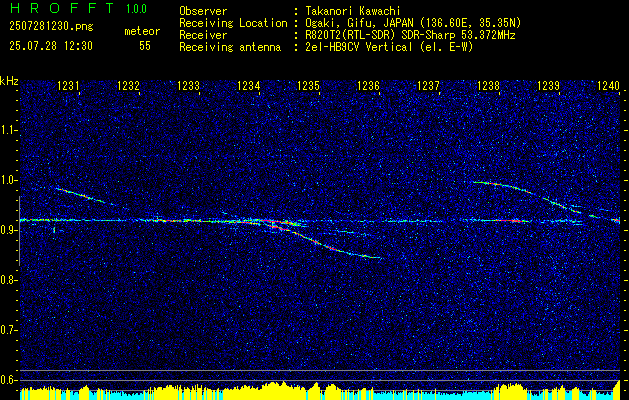Image resolution: width=629 pixels, height=400 pixels.
Task: Click the 1239 time marker
Action: [x=549, y=85]
